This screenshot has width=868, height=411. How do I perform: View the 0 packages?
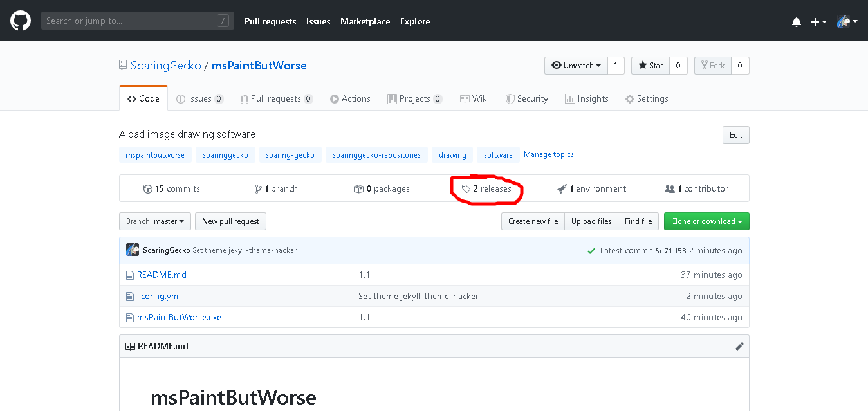coord(382,188)
